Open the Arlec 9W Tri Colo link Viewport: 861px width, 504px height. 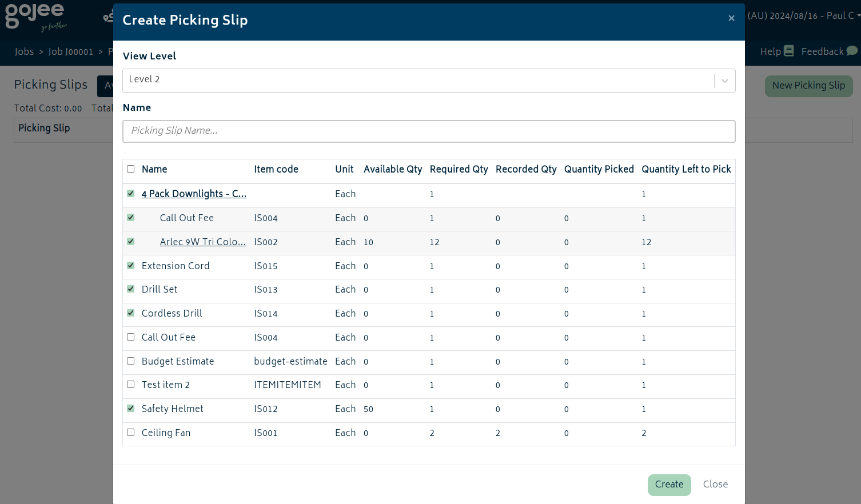(203, 242)
